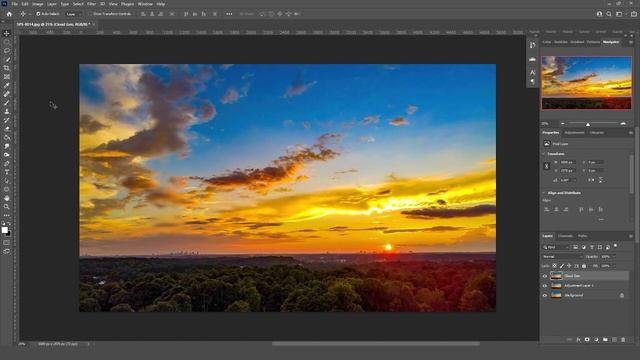Open the Layers panel flyout menu
This screenshot has width=640, height=360.
pos(631,236)
